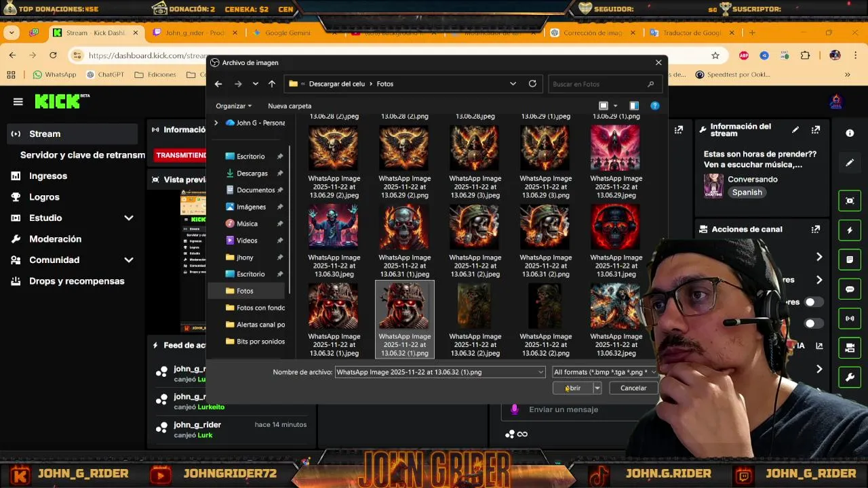The image size is (868, 488).
Task: Pop out Información del stream panel
Action: [816, 129]
